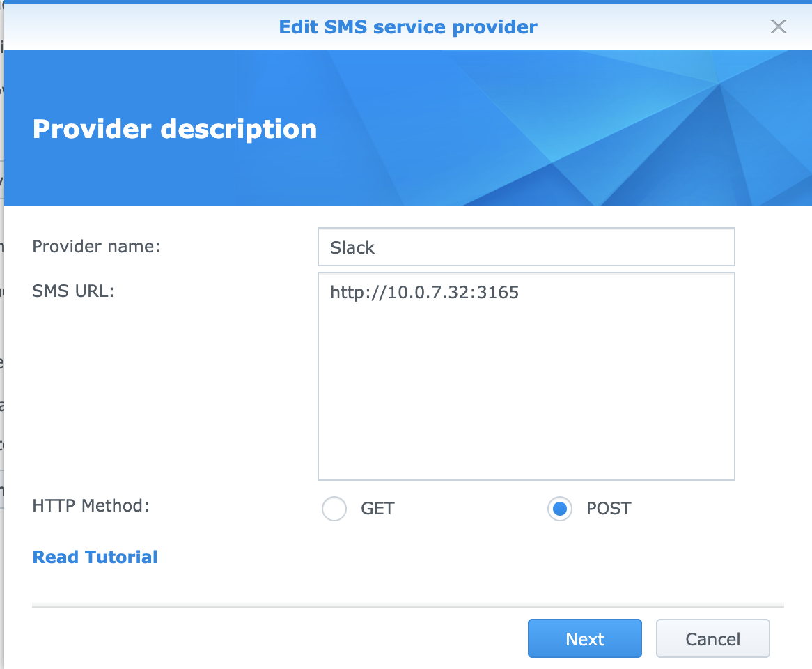Click empty space inside SMS URL text area
812x669 pixels.
526,404
